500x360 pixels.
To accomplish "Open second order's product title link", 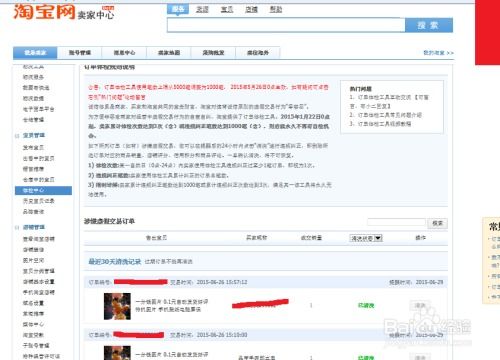I will 172,355.
